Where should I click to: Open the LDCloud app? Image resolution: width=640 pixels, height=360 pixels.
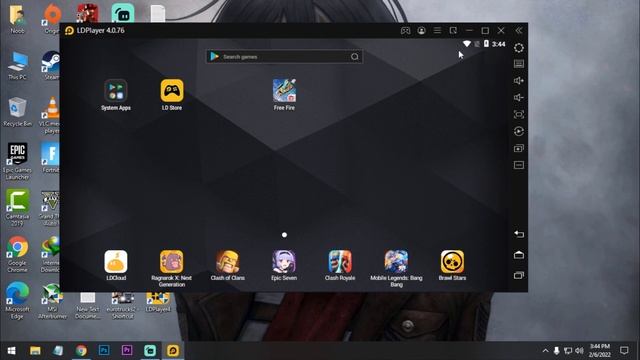pyautogui.click(x=116, y=266)
